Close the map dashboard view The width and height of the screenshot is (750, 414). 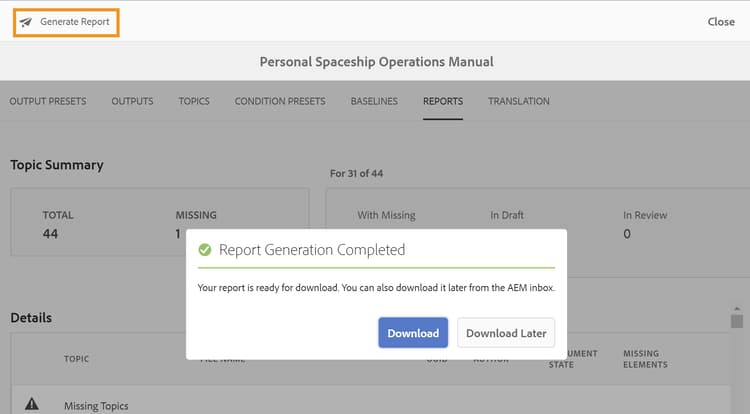[721, 22]
